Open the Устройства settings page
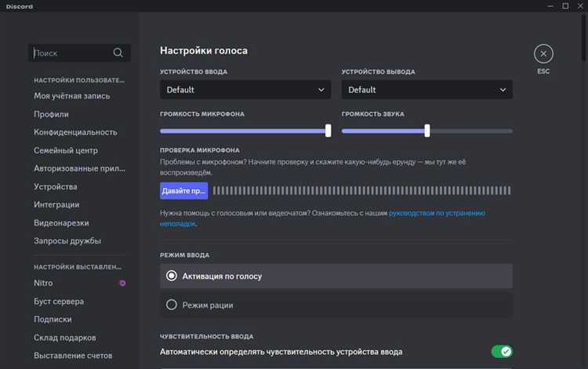Screen dimensions: 588x369 (x=55, y=186)
